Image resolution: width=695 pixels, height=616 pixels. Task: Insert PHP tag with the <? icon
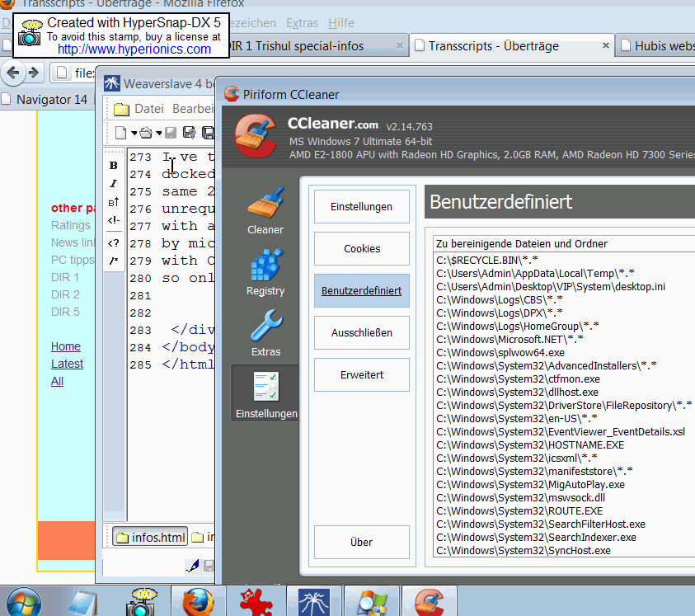click(x=114, y=243)
